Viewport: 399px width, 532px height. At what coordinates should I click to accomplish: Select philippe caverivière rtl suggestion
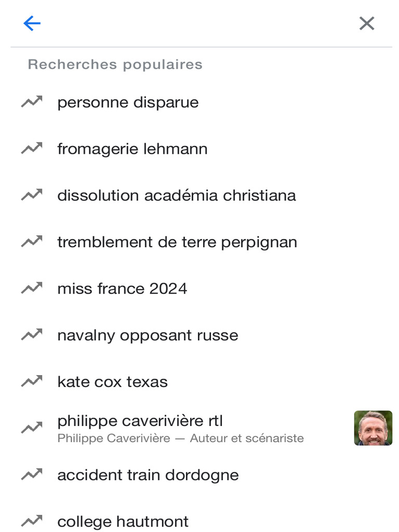click(199, 428)
